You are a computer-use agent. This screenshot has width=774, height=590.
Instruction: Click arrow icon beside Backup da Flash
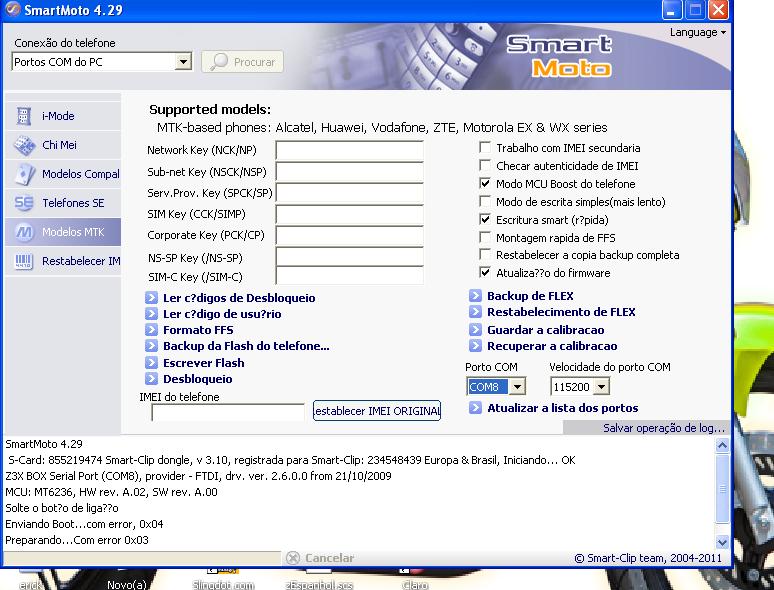pyautogui.click(x=151, y=346)
